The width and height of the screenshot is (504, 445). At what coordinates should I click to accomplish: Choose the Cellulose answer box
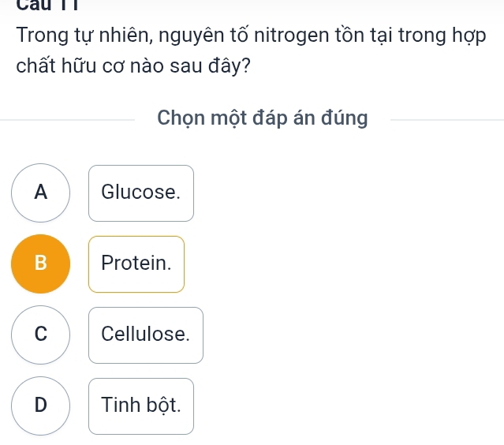(x=146, y=335)
